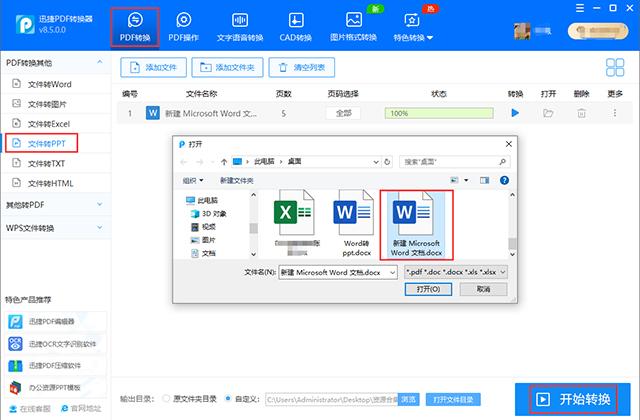
Task: Select 文档 in navigation tree
Action: coord(204,253)
